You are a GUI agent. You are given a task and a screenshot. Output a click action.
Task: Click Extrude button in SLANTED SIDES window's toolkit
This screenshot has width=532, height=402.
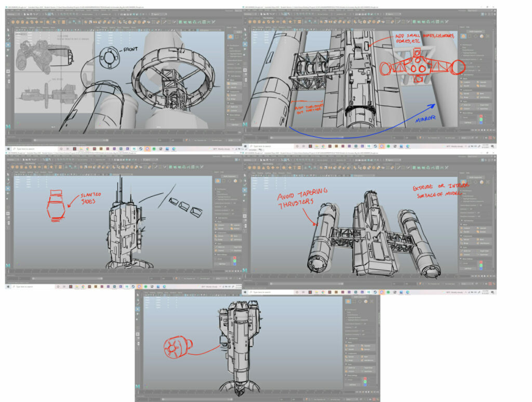[221, 236]
